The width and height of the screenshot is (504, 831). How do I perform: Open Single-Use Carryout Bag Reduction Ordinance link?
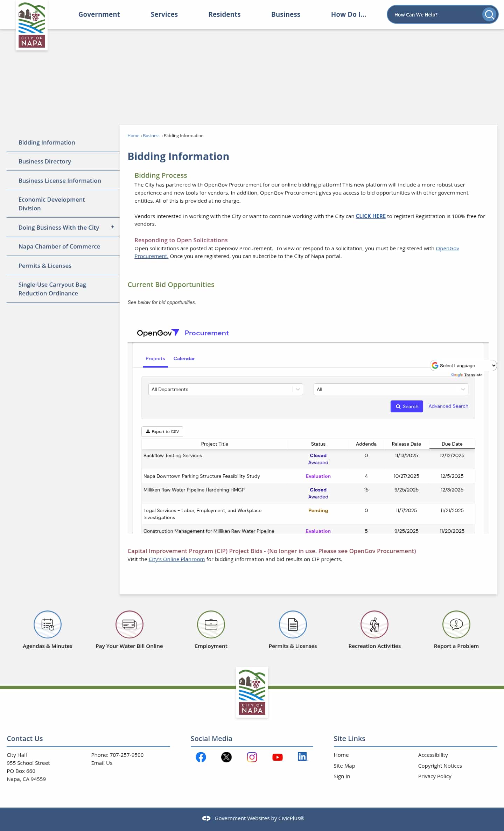pos(52,289)
